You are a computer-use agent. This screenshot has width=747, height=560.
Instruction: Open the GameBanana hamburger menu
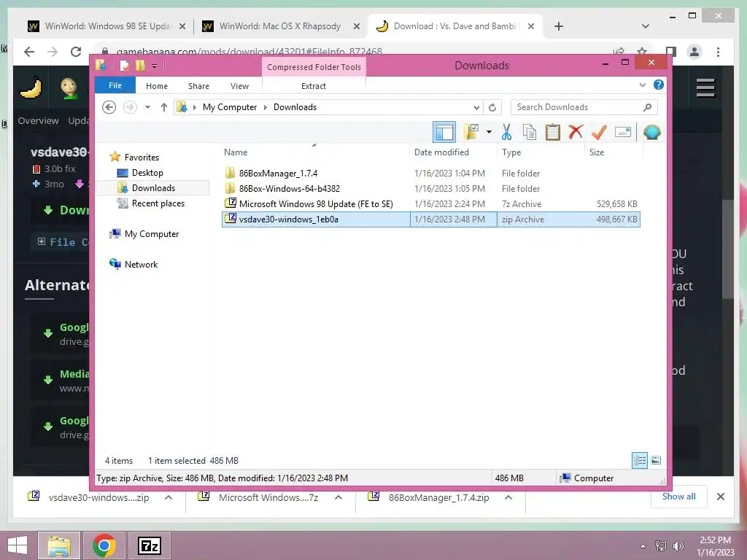click(705, 87)
